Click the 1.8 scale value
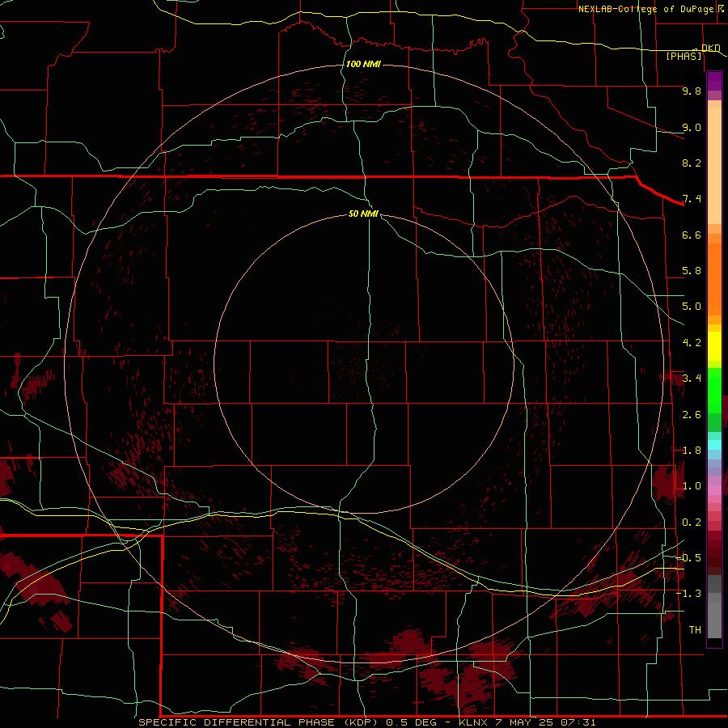 coord(692,451)
